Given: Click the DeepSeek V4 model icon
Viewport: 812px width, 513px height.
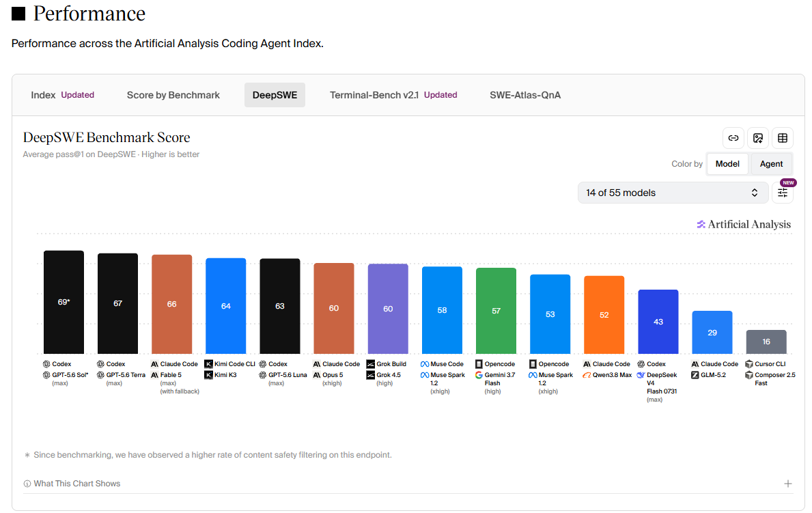Looking at the screenshot, I should [641, 375].
